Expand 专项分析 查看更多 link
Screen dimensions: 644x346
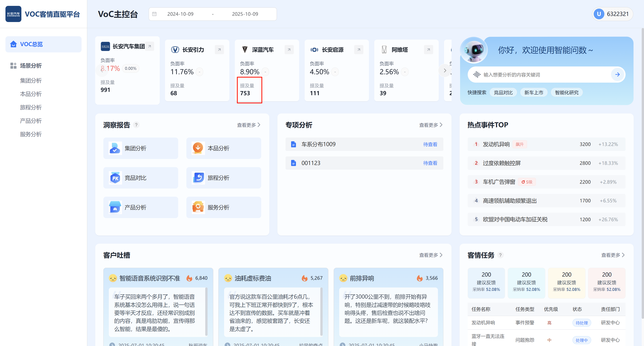pos(431,125)
